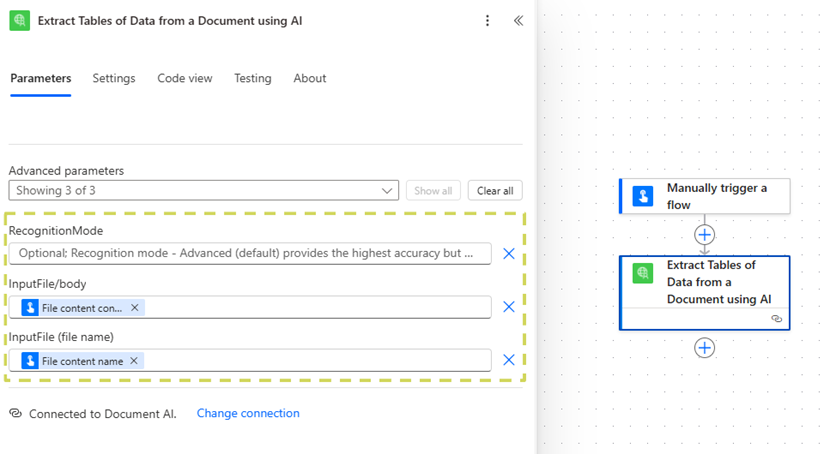Image resolution: width=836 pixels, height=454 pixels.
Task: Click the link icon on Extract Tables card
Action: 776,318
